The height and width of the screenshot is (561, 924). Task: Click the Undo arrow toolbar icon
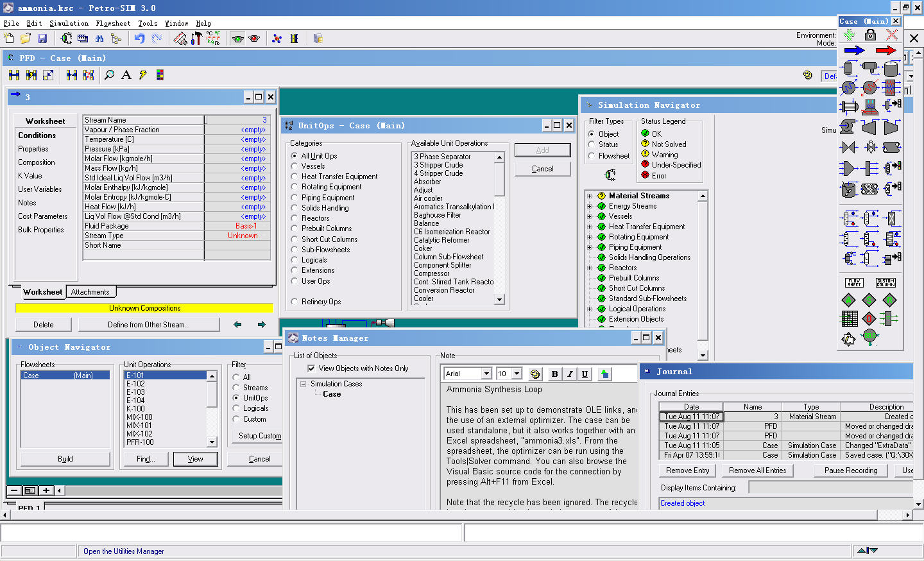139,39
